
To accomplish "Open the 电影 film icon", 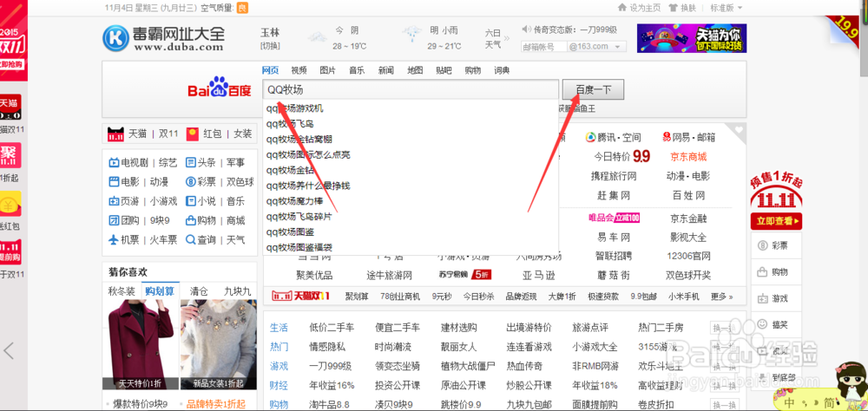I will pos(114,181).
